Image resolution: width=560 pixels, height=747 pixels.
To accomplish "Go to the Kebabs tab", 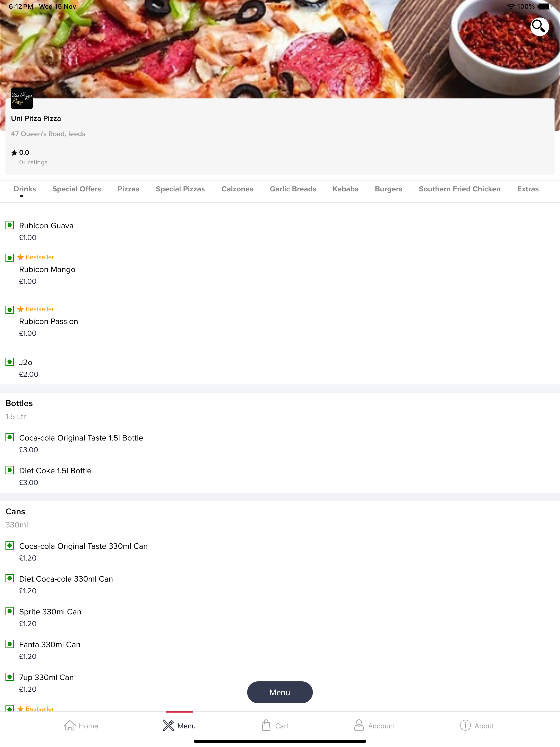I will [346, 189].
